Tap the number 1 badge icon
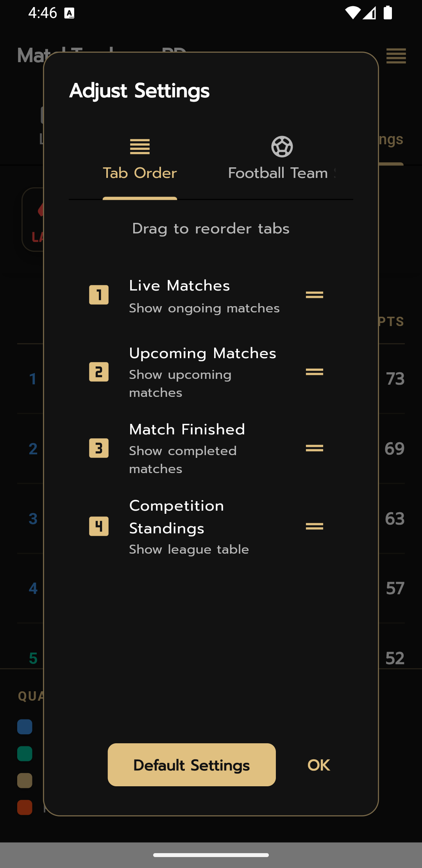This screenshot has height=868, width=422. point(99,295)
